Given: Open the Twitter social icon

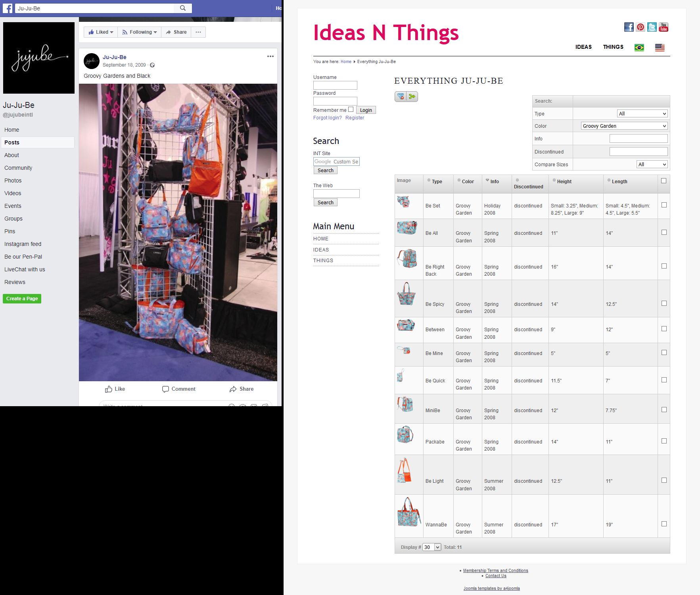Looking at the screenshot, I should coord(652,27).
